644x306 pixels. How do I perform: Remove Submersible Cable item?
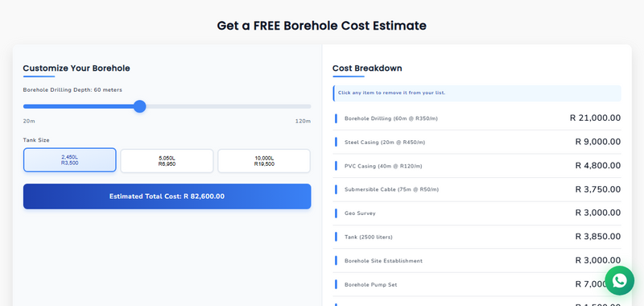[477, 189]
